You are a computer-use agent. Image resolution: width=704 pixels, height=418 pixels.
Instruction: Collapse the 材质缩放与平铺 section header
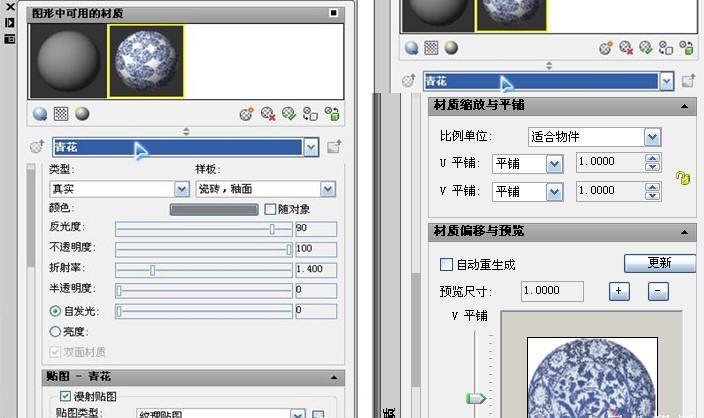click(685, 106)
